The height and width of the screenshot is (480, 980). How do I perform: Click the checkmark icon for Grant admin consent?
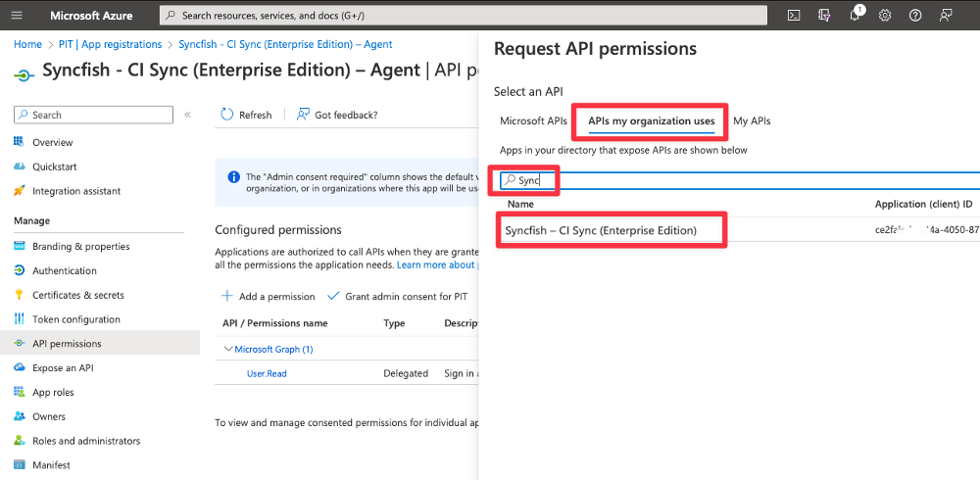[333, 296]
